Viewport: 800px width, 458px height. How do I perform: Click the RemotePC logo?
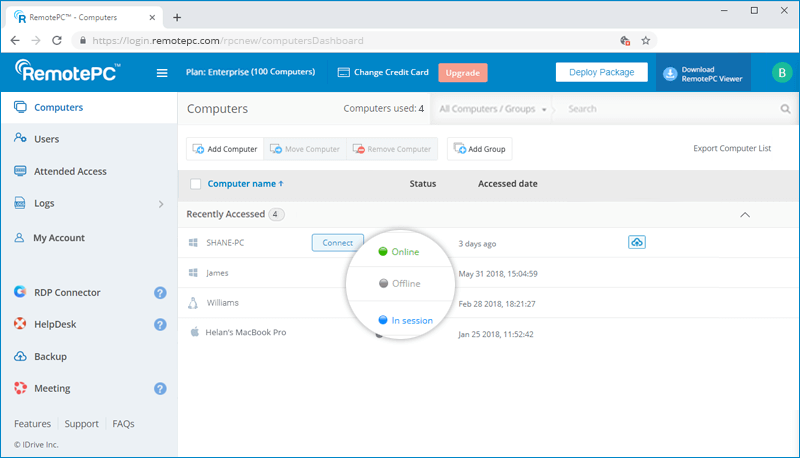click(68, 71)
